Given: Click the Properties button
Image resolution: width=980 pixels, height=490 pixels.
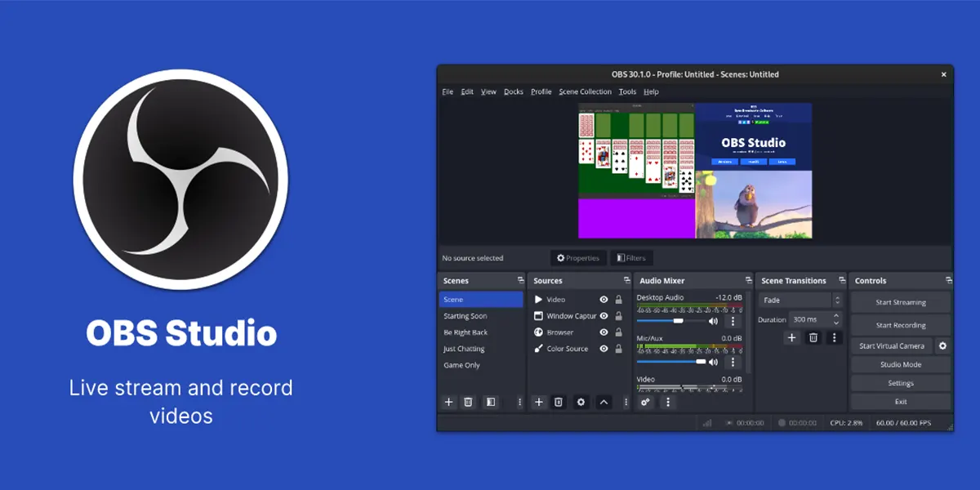Looking at the screenshot, I should pyautogui.click(x=578, y=258).
